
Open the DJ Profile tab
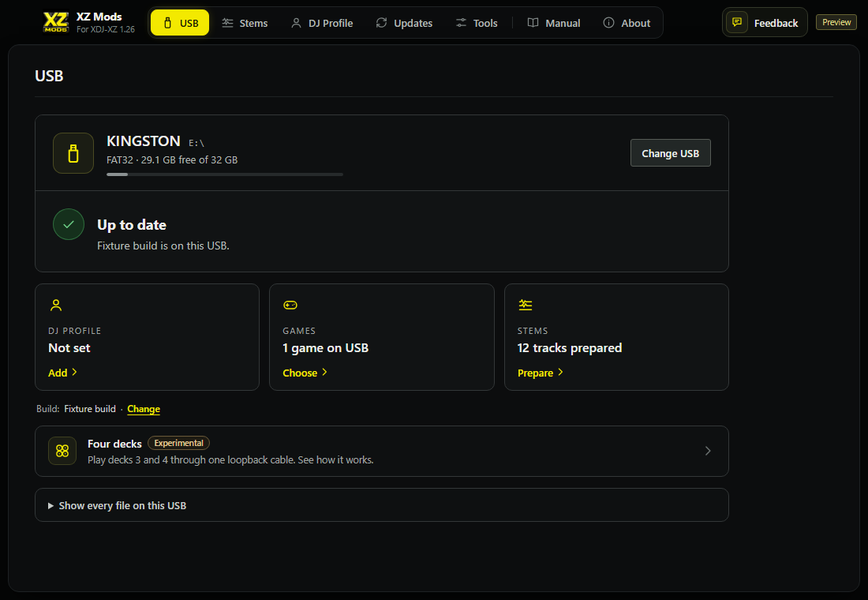[322, 23]
